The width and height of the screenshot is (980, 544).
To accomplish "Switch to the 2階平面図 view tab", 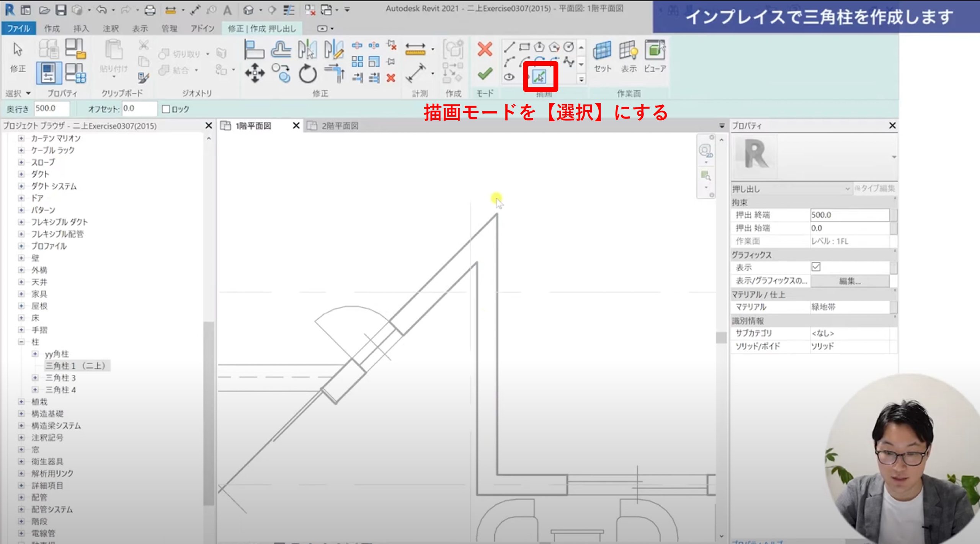I will (x=339, y=126).
